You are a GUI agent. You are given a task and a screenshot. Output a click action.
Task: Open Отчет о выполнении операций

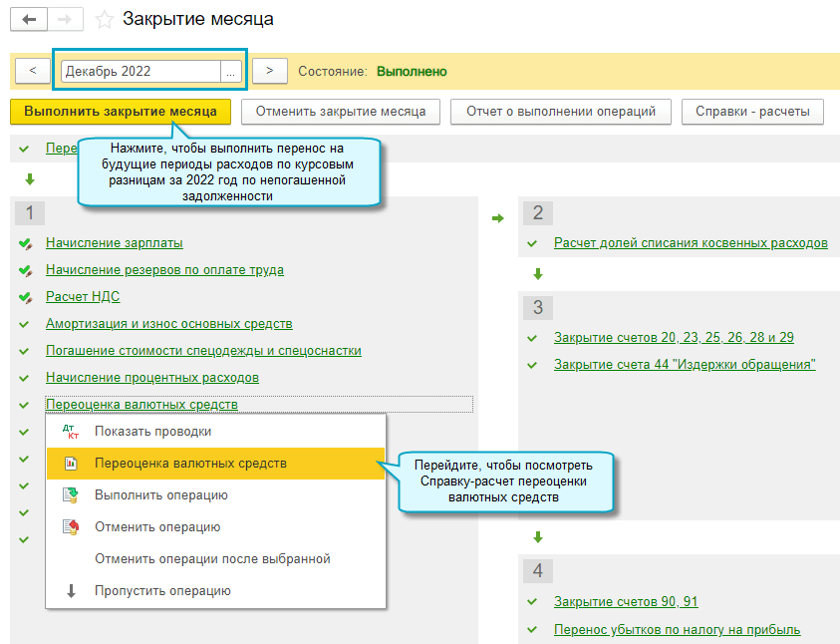click(x=561, y=112)
